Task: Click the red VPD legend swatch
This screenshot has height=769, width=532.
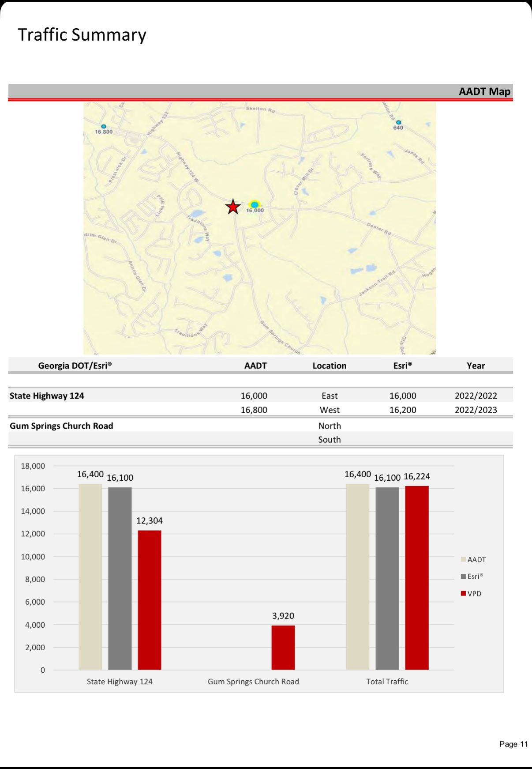Action: click(463, 594)
